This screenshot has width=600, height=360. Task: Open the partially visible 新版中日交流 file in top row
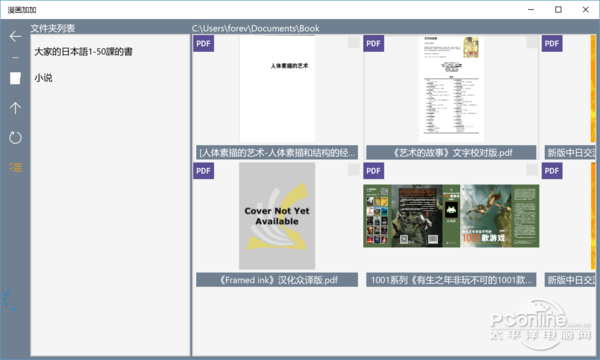point(570,153)
